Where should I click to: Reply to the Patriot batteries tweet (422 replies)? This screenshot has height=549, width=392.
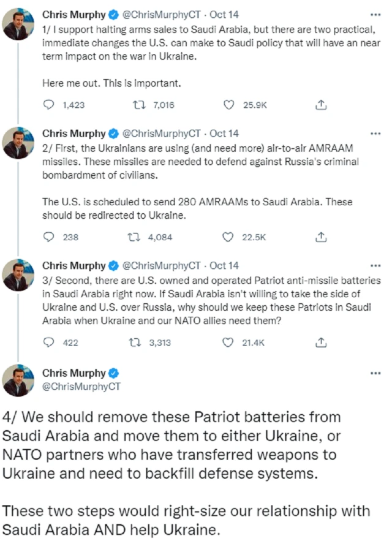(x=50, y=343)
